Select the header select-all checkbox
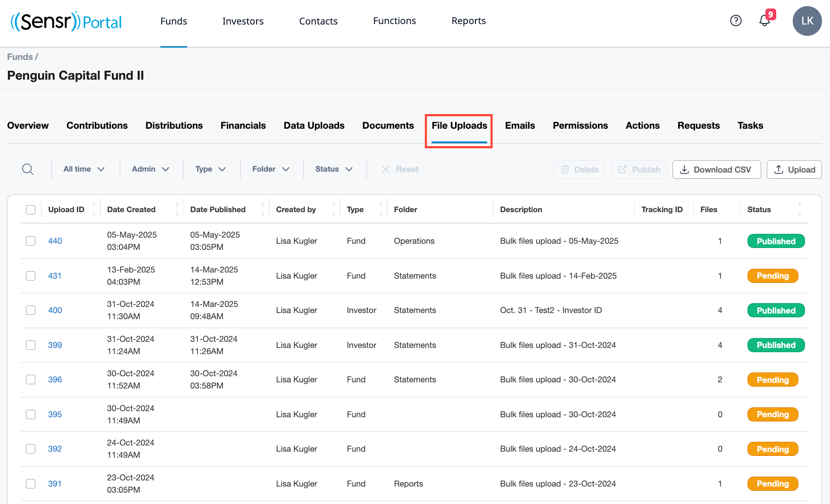Screen dimensions: 830x504 click(31, 210)
